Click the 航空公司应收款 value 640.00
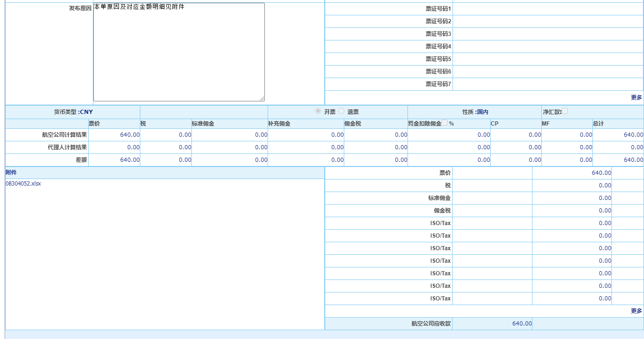Screen dimensions: 644x339 [522, 324]
